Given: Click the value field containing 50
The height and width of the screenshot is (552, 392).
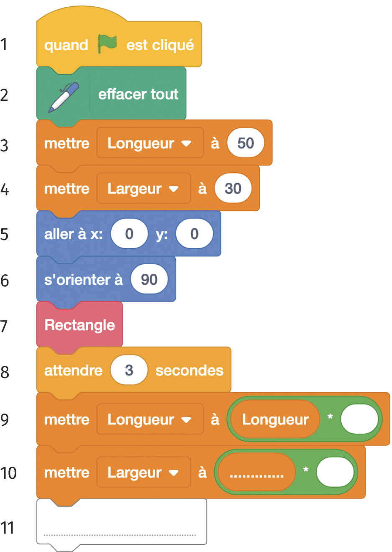Looking at the screenshot, I should pyautogui.click(x=246, y=143).
